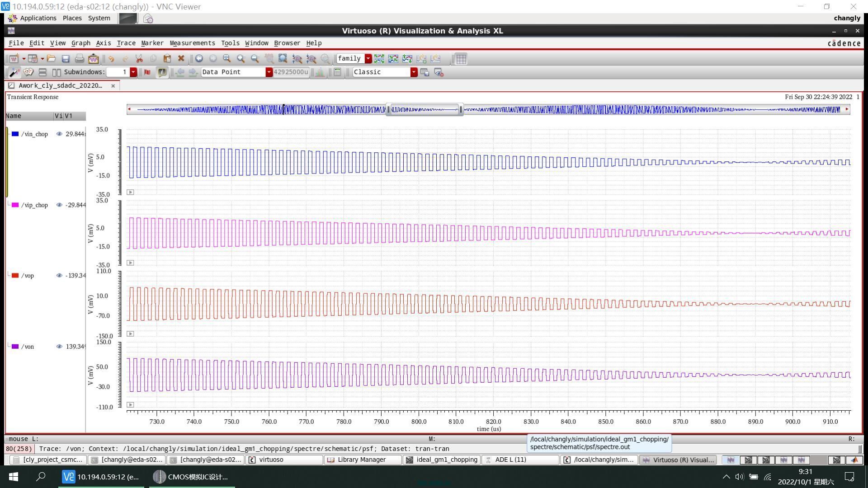Click the red /vop color swatch
868x488 pixels.
(15, 276)
